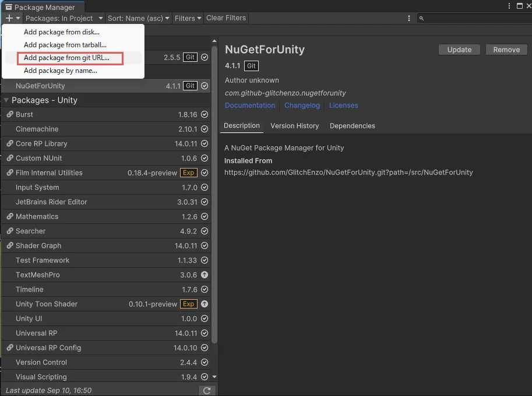Click the installed checkmark for Input System
This screenshot has height=396, width=532.
click(205, 187)
